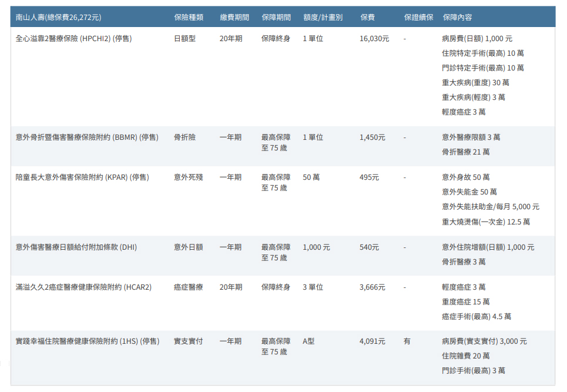Click the 繳費期間 column header
567x392 pixels.
click(234, 17)
